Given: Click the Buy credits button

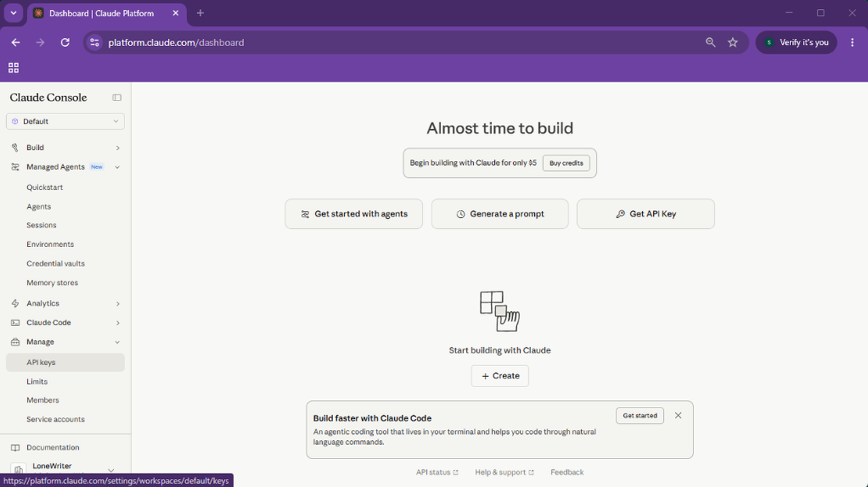Looking at the screenshot, I should point(566,163).
